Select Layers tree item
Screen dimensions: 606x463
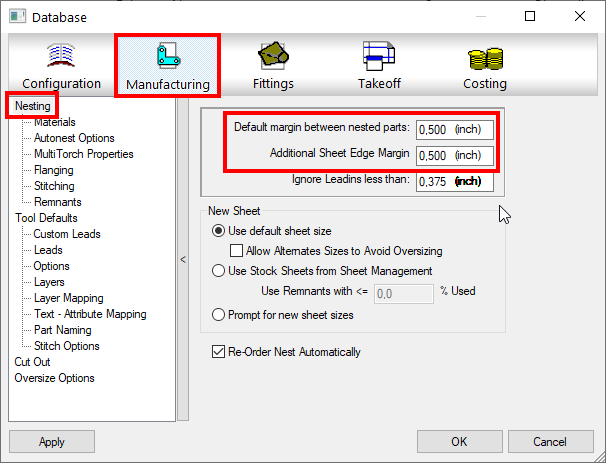click(x=49, y=282)
